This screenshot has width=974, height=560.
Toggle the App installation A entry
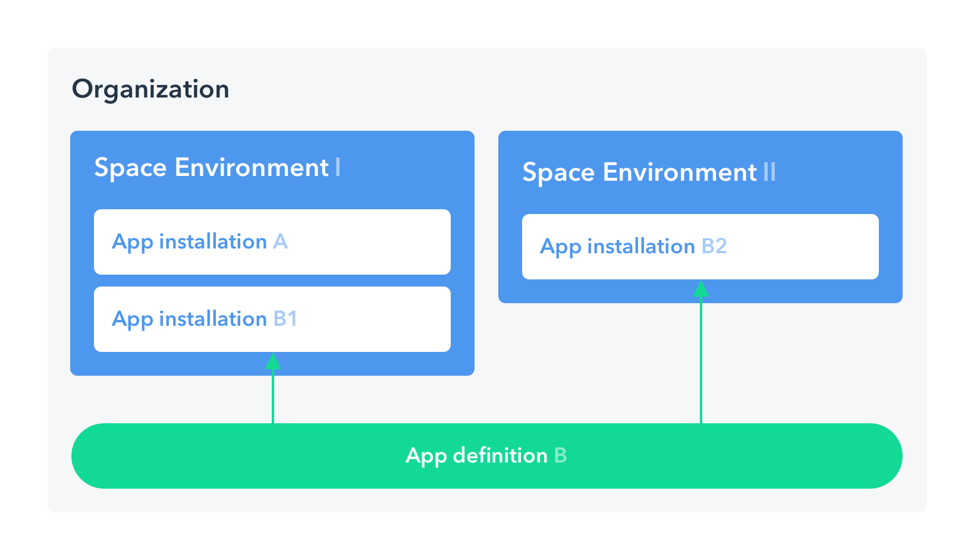pos(271,241)
